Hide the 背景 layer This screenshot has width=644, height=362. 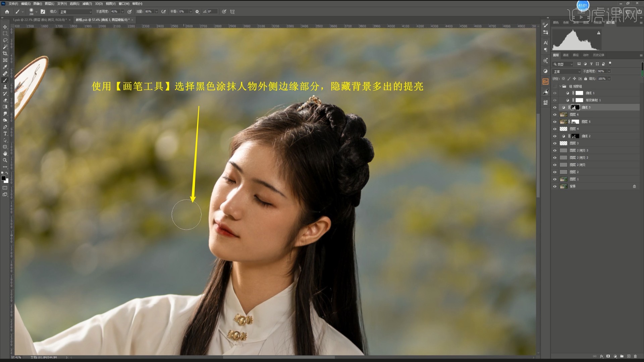click(x=555, y=186)
